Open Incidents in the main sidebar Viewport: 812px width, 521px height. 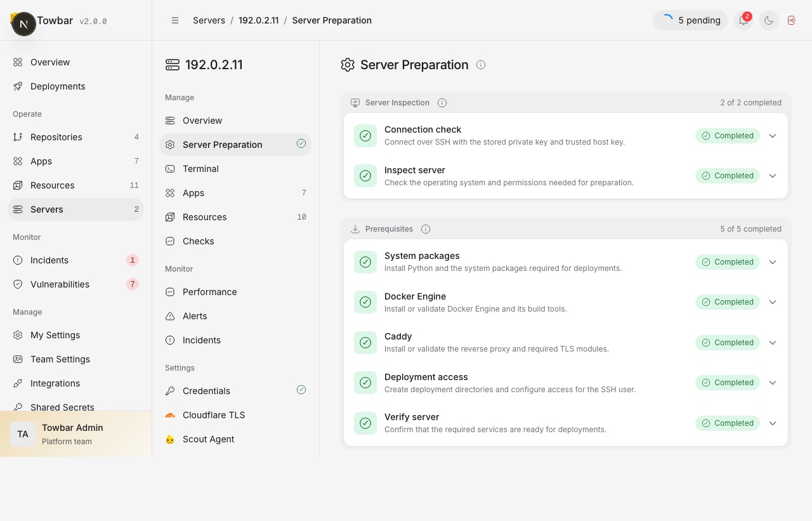76,260
